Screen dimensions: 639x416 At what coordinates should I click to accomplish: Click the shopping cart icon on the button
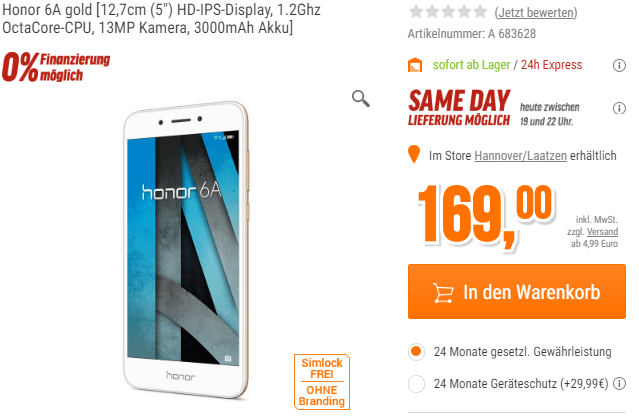pos(443,293)
